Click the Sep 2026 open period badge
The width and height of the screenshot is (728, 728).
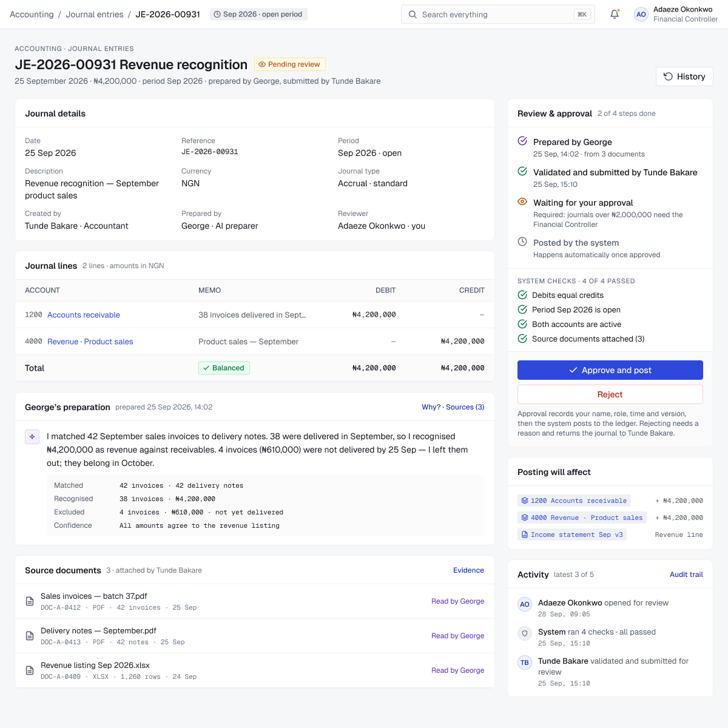click(258, 14)
